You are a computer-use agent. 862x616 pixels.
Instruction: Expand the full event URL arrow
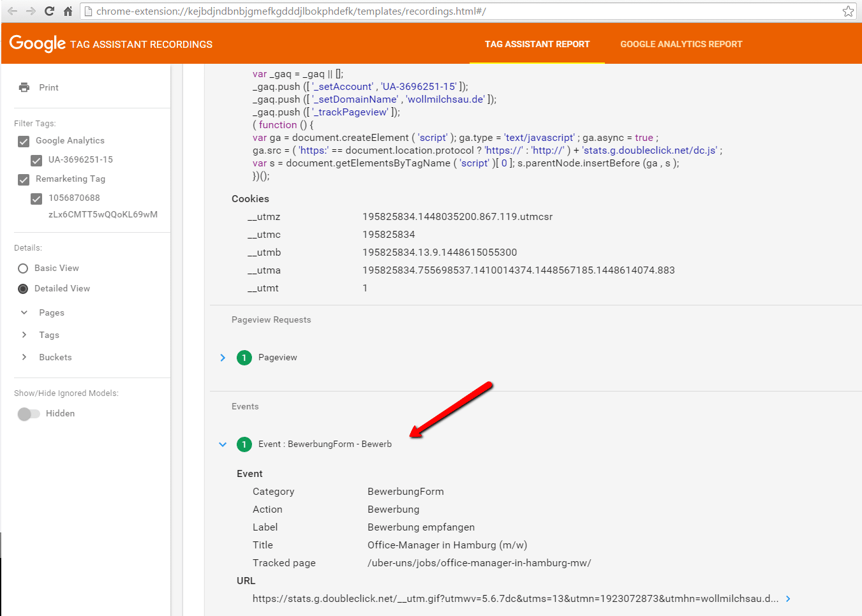point(789,599)
